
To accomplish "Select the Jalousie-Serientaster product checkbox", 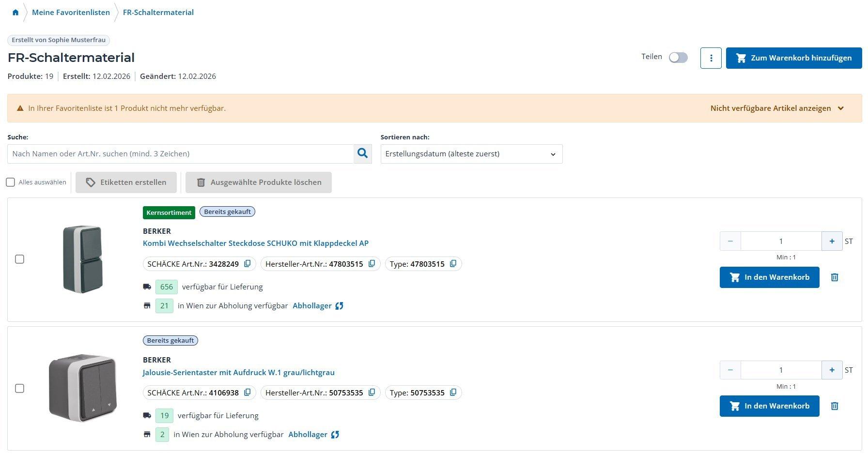I will tap(20, 388).
